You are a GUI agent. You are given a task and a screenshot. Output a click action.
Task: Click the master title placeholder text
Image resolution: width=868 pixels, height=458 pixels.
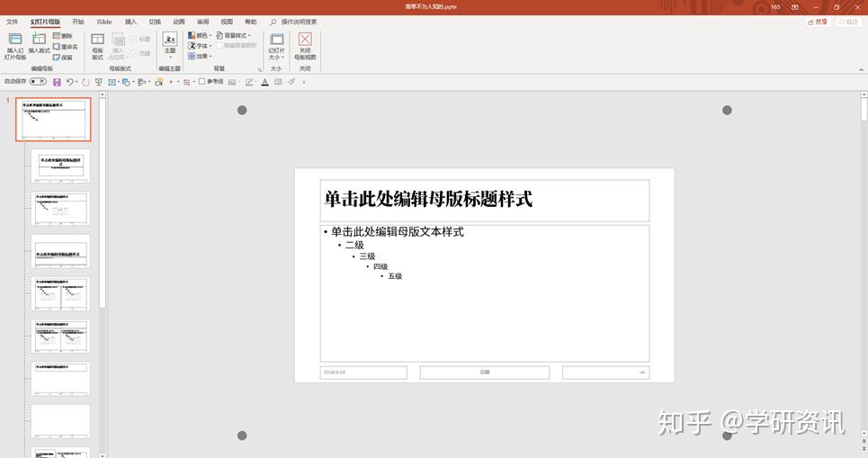[428, 199]
